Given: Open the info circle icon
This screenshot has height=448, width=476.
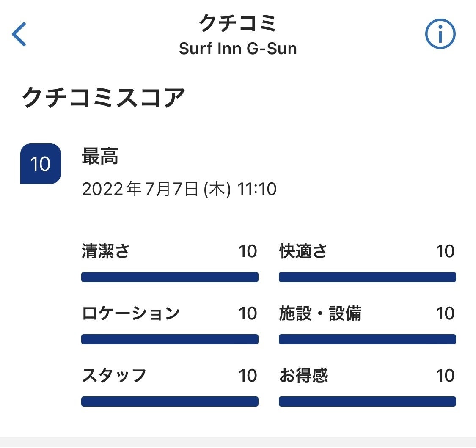Looking at the screenshot, I should 440,34.
